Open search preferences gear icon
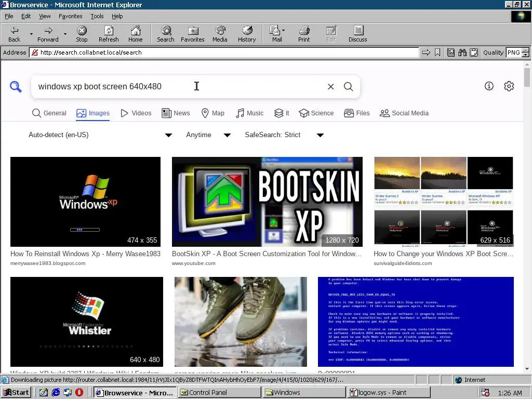 pyautogui.click(x=509, y=86)
